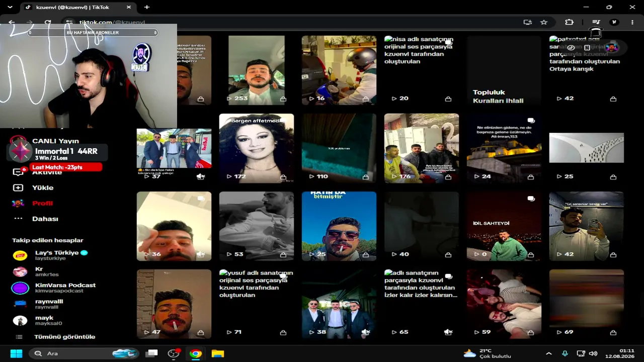
Task: Open the Windows Start menu
Action: (x=16, y=353)
